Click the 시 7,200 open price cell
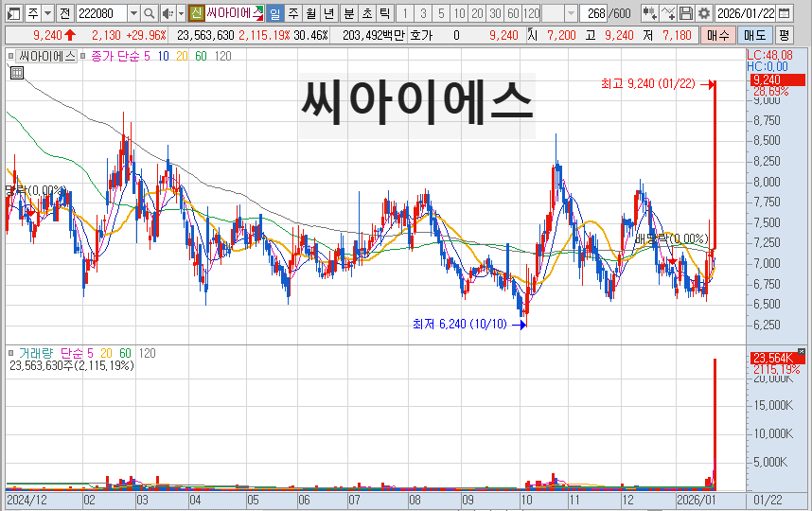Image resolution: width=812 pixels, height=511 pixels. [x=552, y=35]
